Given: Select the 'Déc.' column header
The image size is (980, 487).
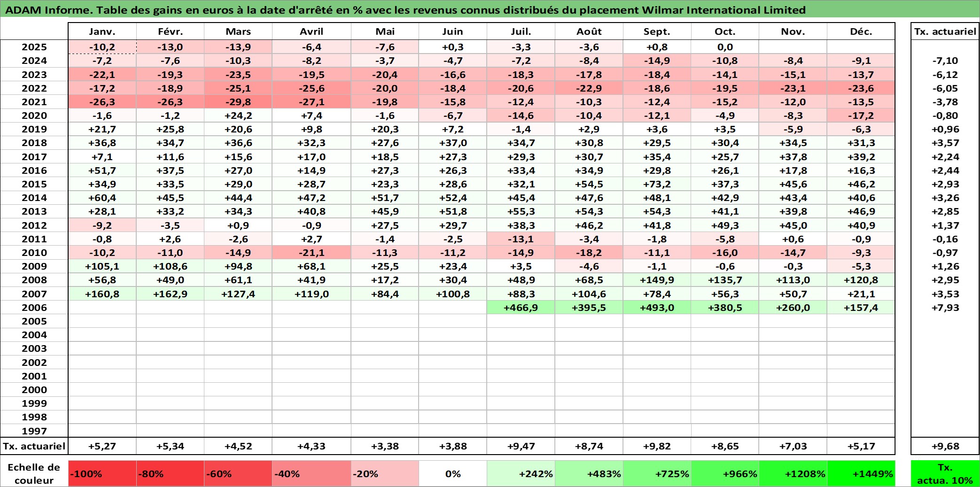Looking at the screenshot, I should (861, 31).
